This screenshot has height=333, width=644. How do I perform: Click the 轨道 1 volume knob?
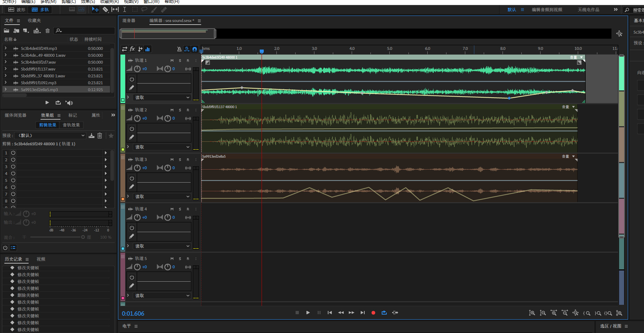(137, 69)
